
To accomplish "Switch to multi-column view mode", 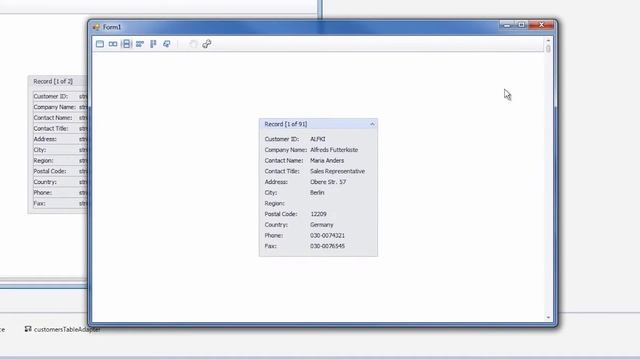I will pyautogui.click(x=153, y=44).
